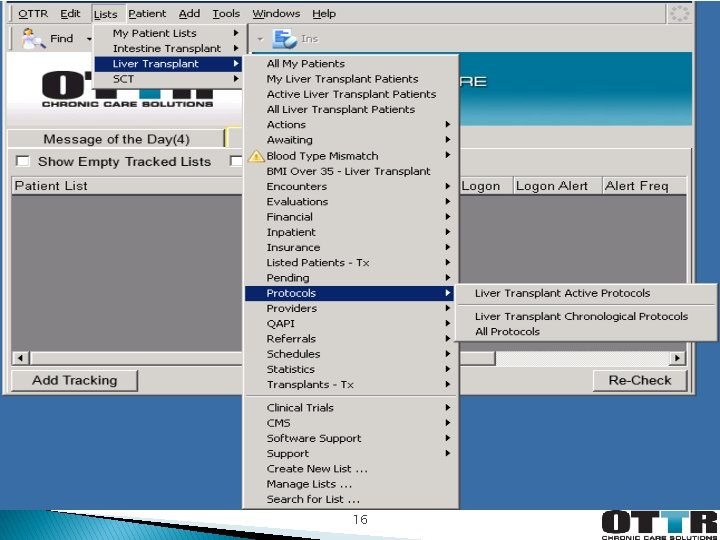The height and width of the screenshot is (540, 720).
Task: Open the dropdown arrow before the Ins icon
Action: [x=260, y=39]
